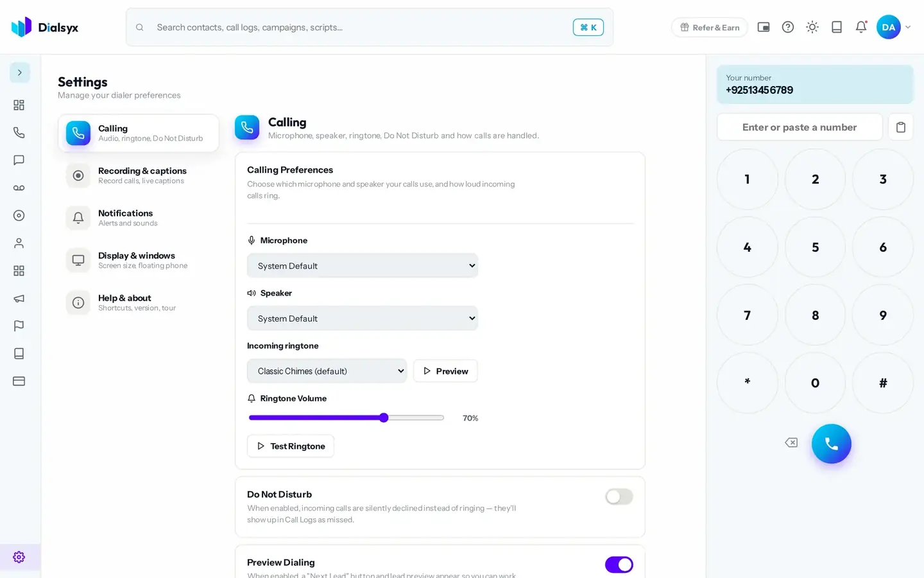Click the megaphone campaigns sidebar icon
The height and width of the screenshot is (578, 924).
click(x=19, y=299)
